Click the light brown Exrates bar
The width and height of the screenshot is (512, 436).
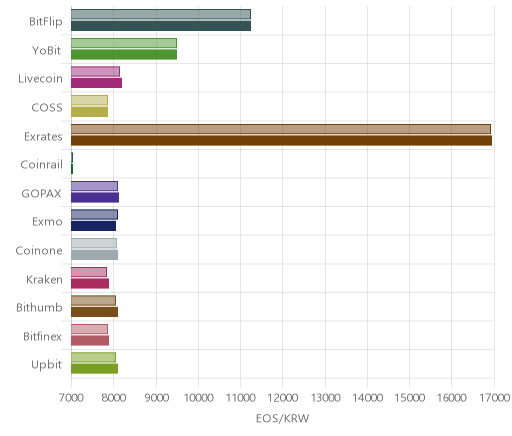(281, 129)
